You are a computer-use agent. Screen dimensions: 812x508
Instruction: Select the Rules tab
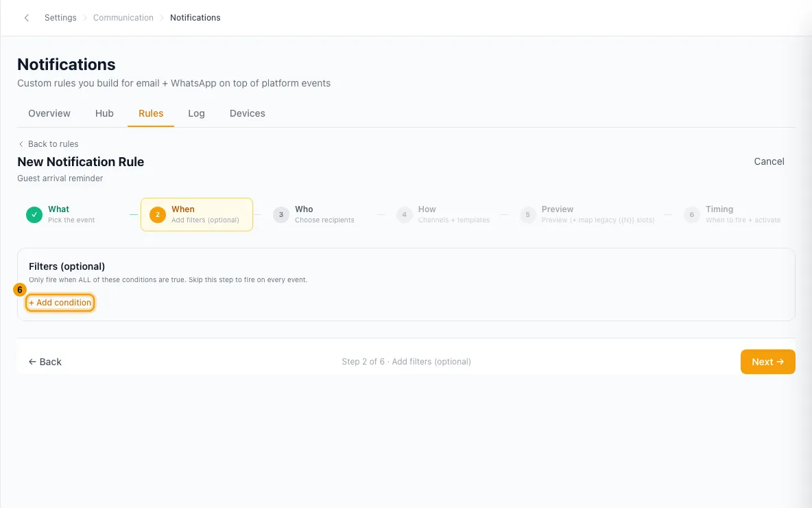click(151, 113)
